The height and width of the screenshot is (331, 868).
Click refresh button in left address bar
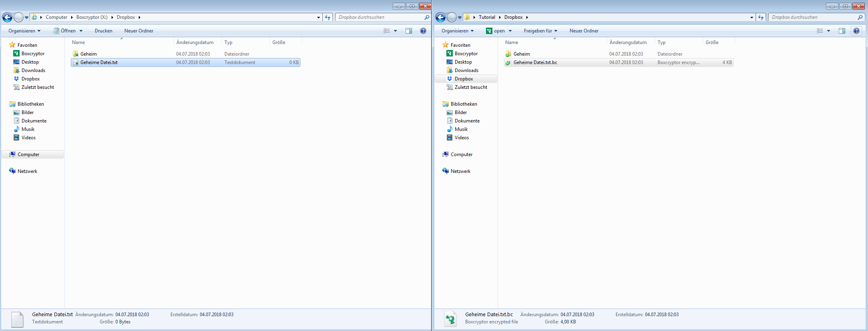[x=328, y=17]
